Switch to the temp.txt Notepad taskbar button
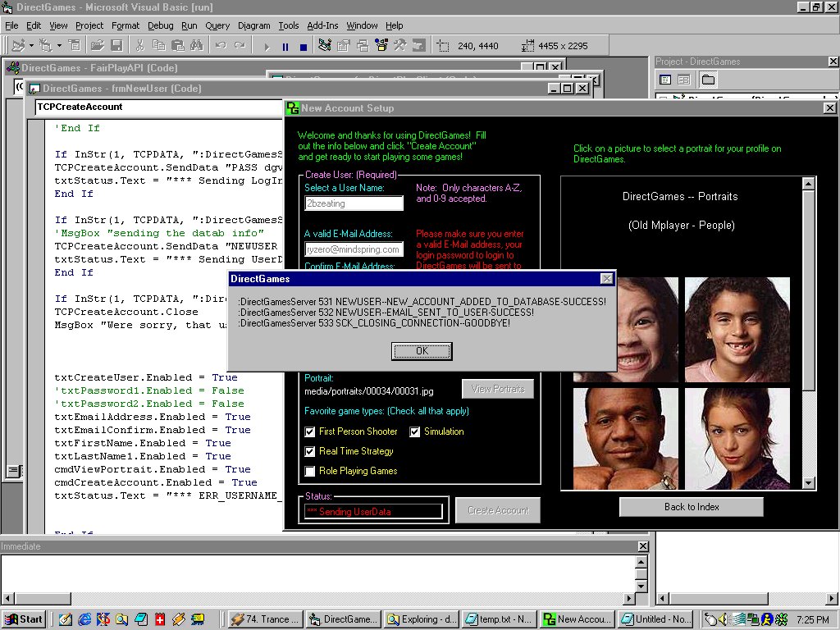This screenshot has height=630, width=840. tap(498, 619)
